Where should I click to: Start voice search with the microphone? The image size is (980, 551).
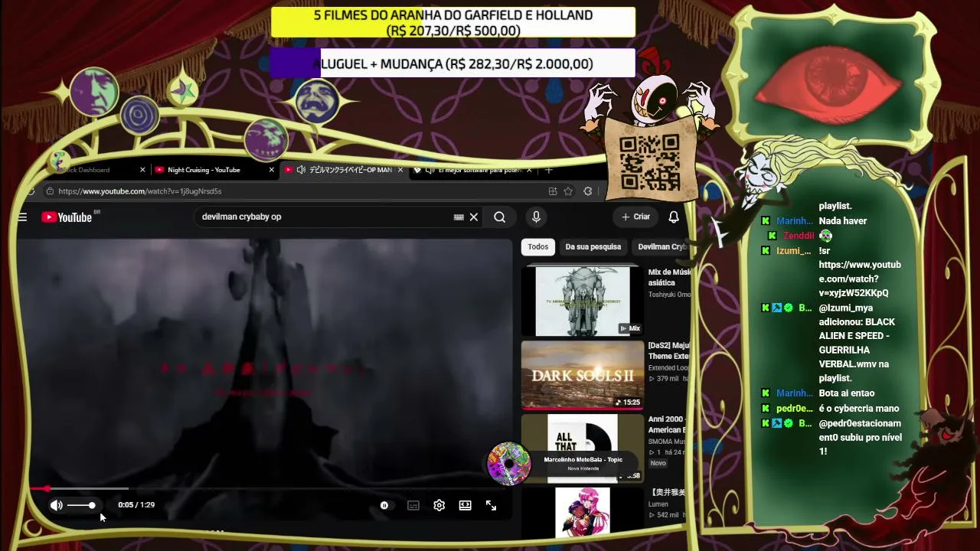click(x=536, y=217)
